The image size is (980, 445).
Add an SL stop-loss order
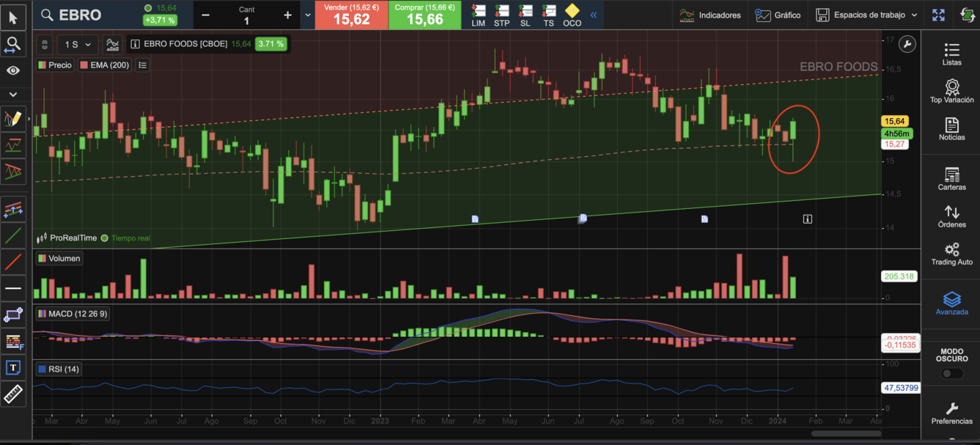526,15
